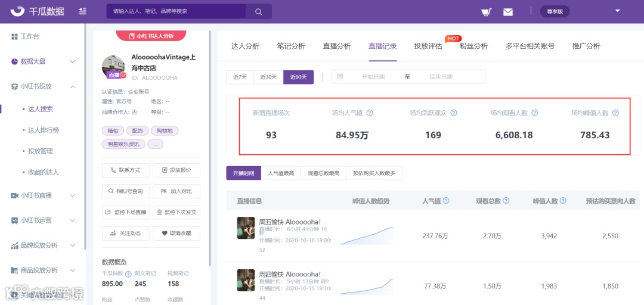Viewport: 644px width, 305px height.
Task: Click the 取消收藏 heart button
Action: [176, 233]
